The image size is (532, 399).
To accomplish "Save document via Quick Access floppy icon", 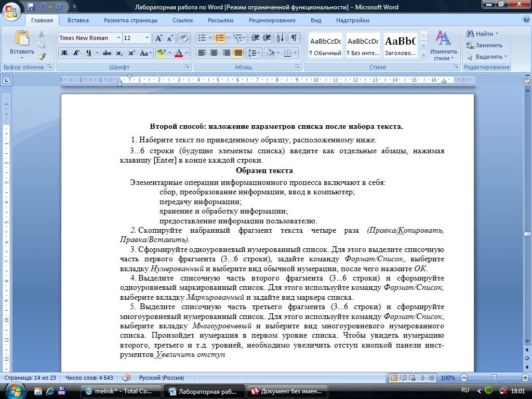I will [31, 6].
